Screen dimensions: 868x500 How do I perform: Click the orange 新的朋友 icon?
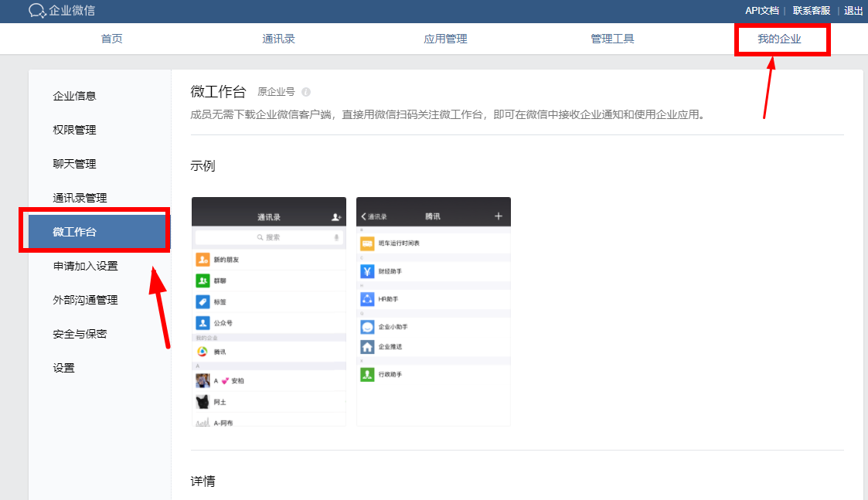[x=203, y=259]
